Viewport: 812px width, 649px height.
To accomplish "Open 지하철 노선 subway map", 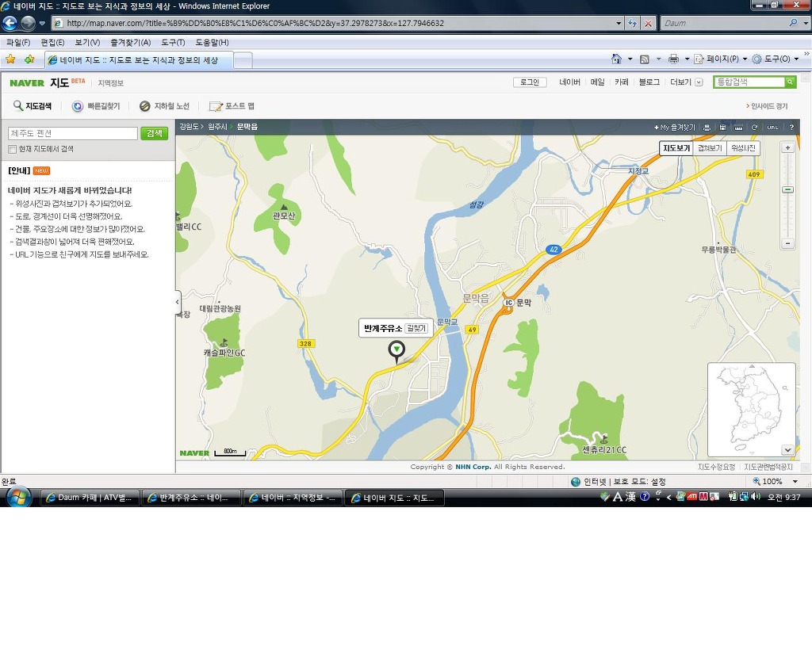I will point(165,106).
